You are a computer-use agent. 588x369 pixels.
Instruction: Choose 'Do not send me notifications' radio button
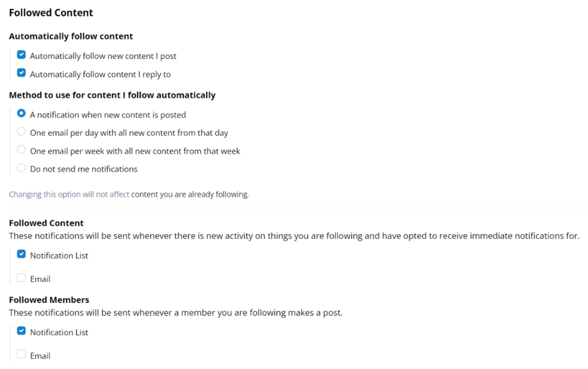21,168
